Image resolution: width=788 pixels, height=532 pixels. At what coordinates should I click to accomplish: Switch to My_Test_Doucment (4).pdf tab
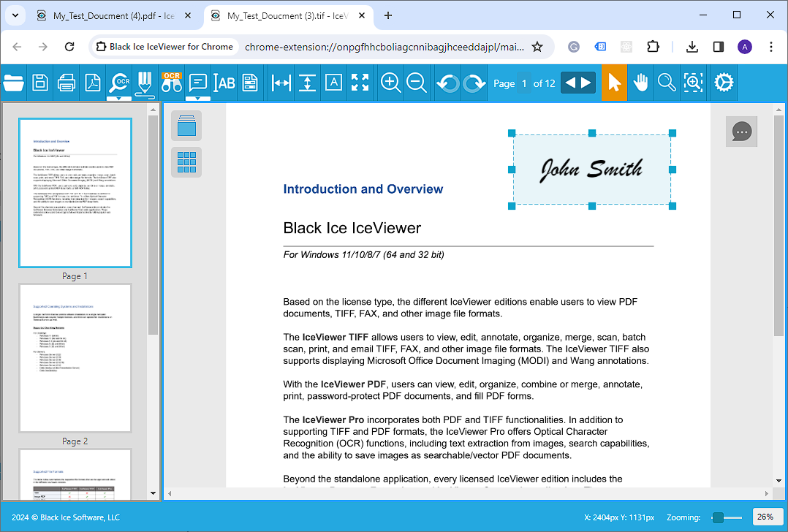point(113,15)
